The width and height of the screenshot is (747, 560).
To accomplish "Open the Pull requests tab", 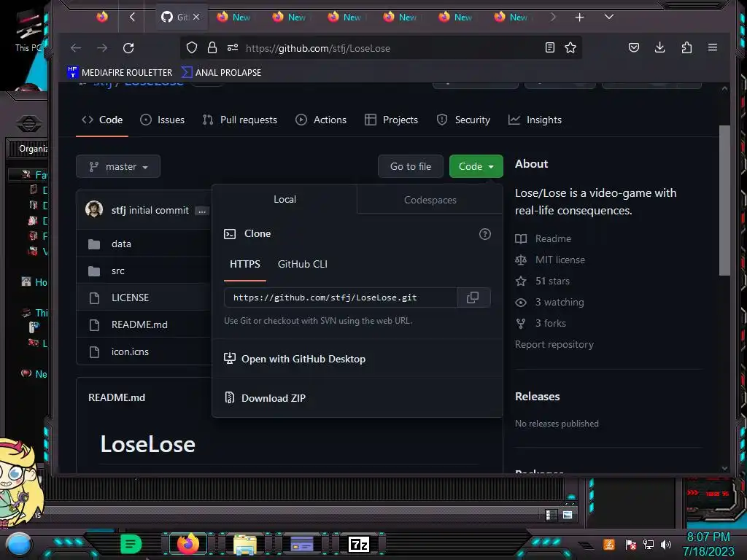I will click(239, 120).
